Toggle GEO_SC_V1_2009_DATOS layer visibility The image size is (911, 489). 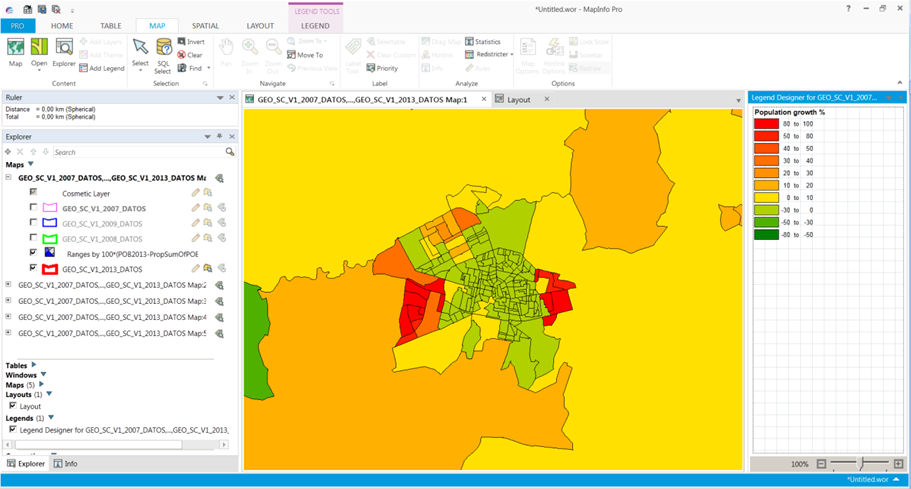tap(33, 222)
